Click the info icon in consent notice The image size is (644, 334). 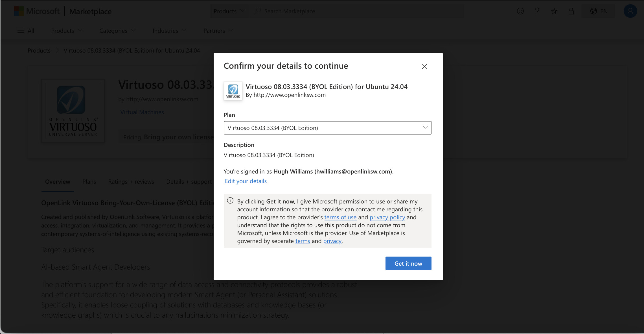pyautogui.click(x=230, y=201)
